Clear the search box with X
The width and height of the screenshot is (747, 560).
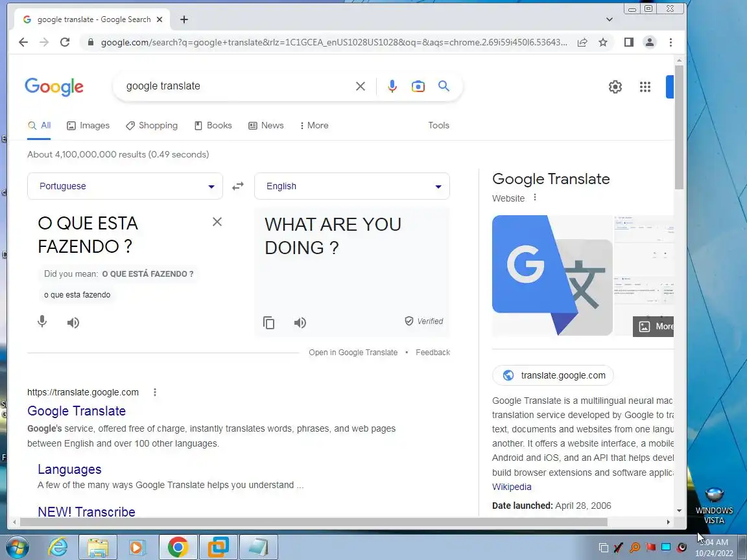pyautogui.click(x=361, y=86)
